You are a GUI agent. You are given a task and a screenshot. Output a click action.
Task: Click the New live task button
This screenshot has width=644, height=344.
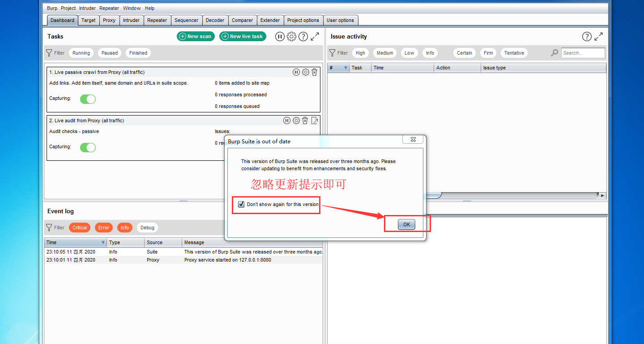point(243,36)
